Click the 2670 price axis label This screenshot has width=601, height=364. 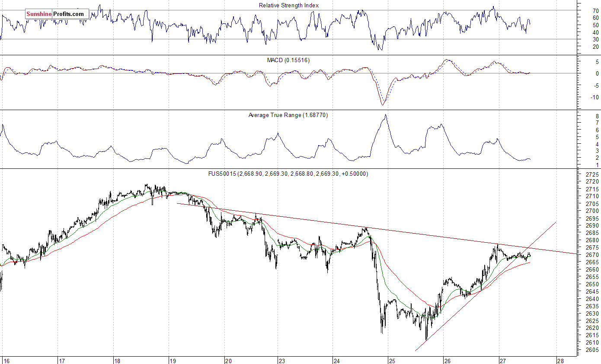(592, 255)
